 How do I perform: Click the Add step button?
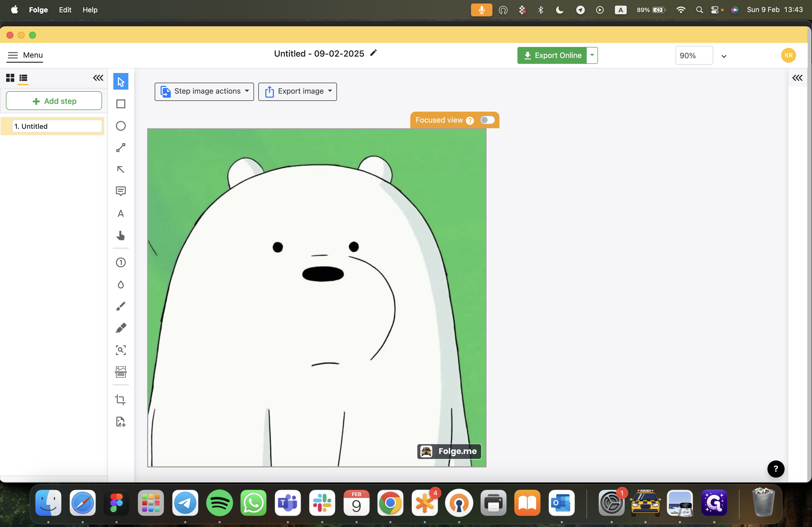(x=54, y=101)
